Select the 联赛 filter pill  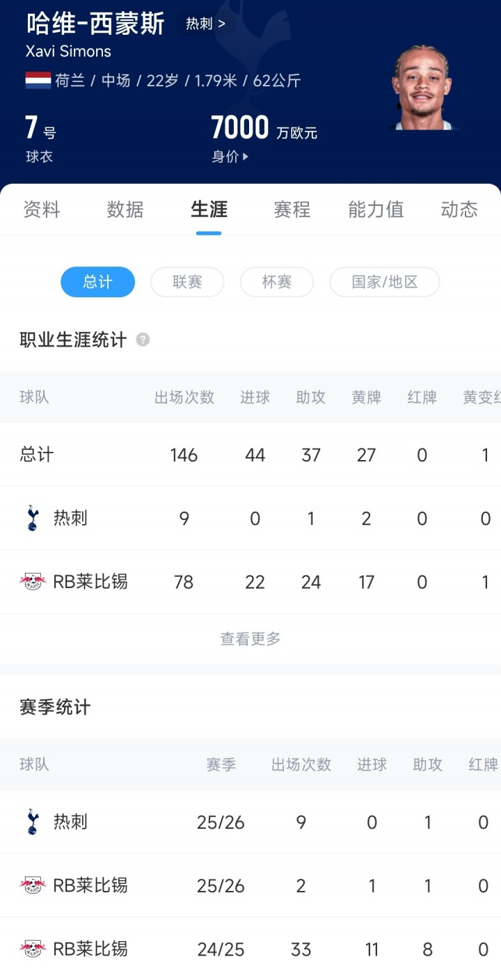tap(187, 282)
